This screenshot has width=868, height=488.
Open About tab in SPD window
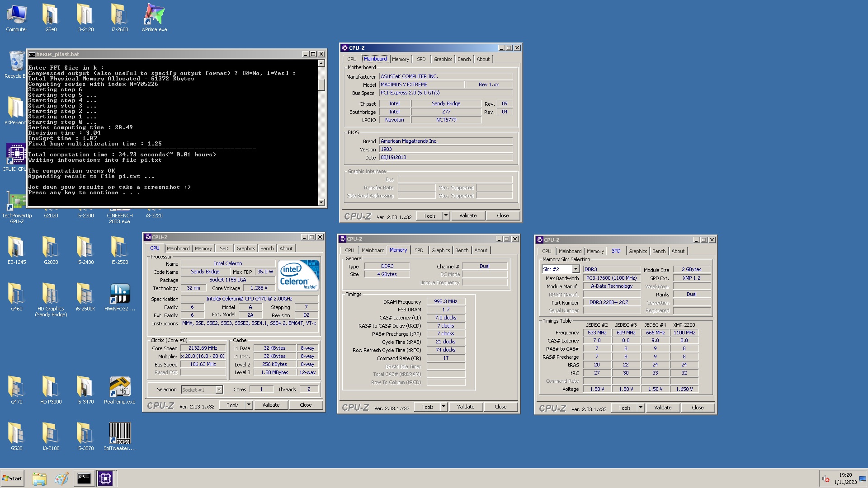678,251
